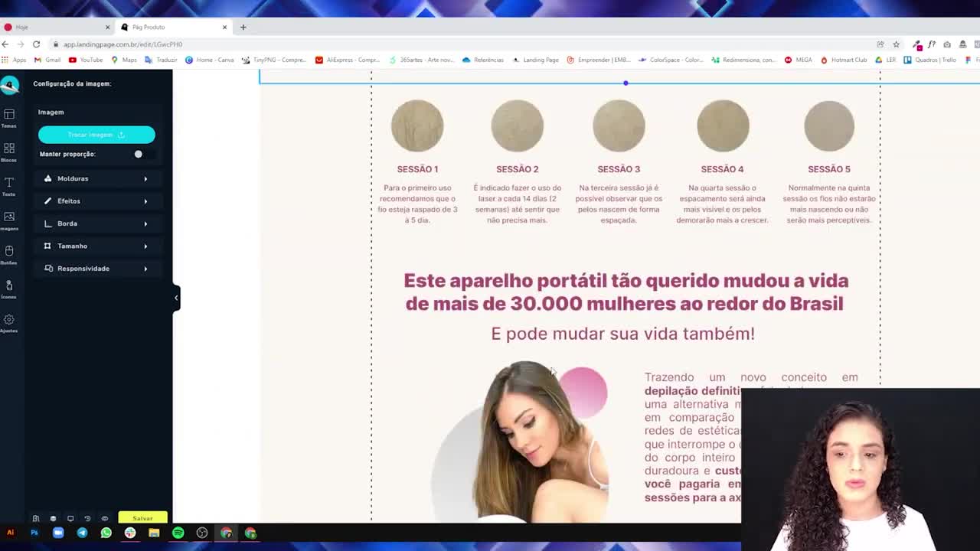The image size is (980, 551).
Task: Open the Traduzir bookmark
Action: click(162, 60)
